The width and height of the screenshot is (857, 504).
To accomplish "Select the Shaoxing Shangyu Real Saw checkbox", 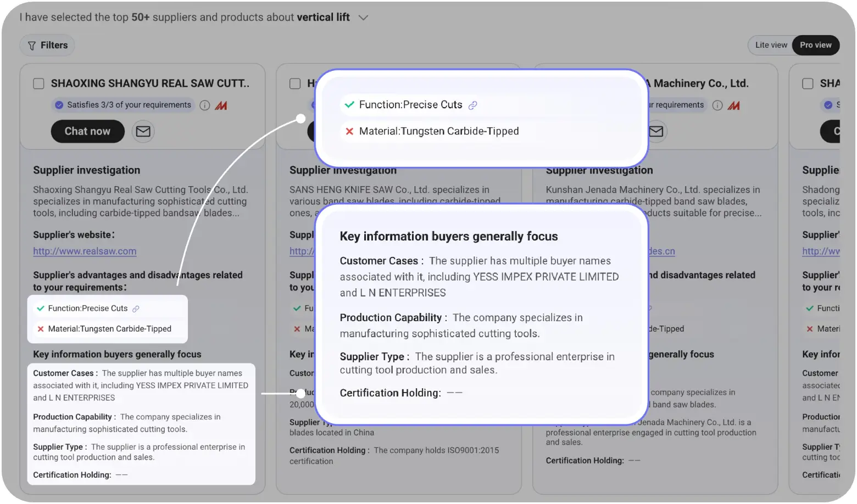I will [38, 83].
